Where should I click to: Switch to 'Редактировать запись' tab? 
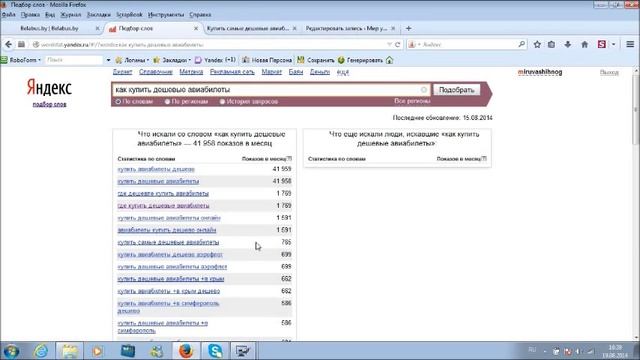click(346, 29)
